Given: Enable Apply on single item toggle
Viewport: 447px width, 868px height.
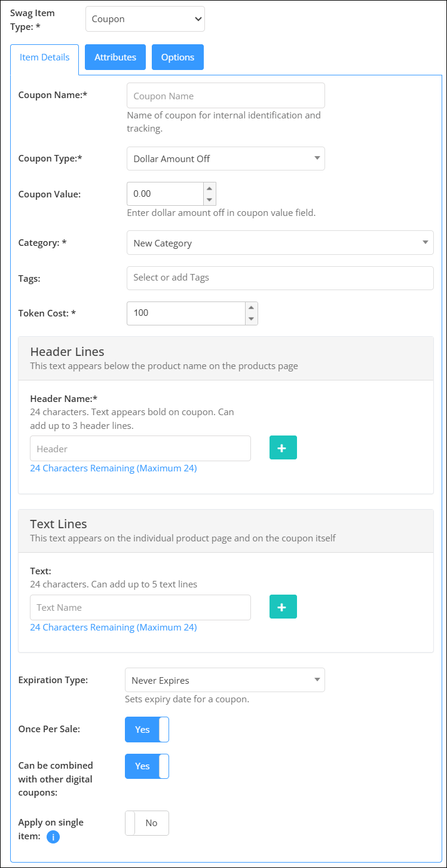Looking at the screenshot, I should (x=147, y=823).
